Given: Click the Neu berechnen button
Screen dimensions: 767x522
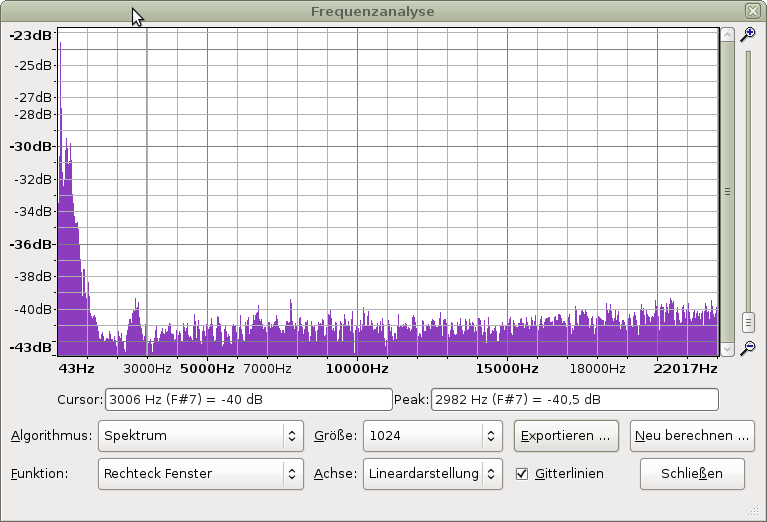Looking at the screenshot, I should [x=692, y=436].
